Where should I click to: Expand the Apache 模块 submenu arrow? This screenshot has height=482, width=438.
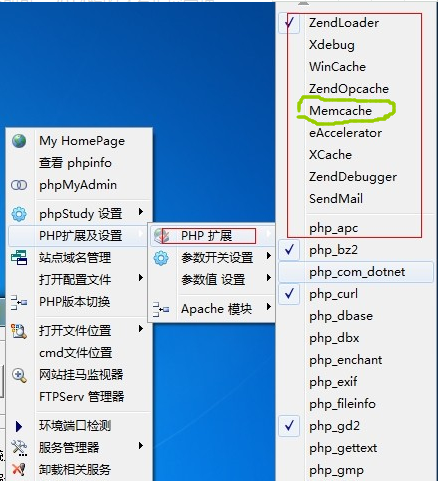pyautogui.click(x=269, y=307)
